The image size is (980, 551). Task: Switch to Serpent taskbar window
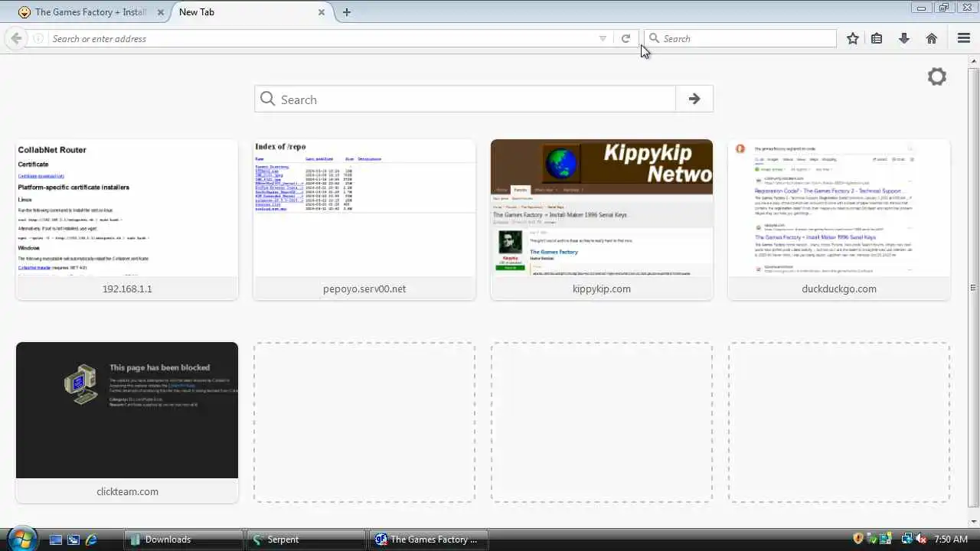(305, 540)
